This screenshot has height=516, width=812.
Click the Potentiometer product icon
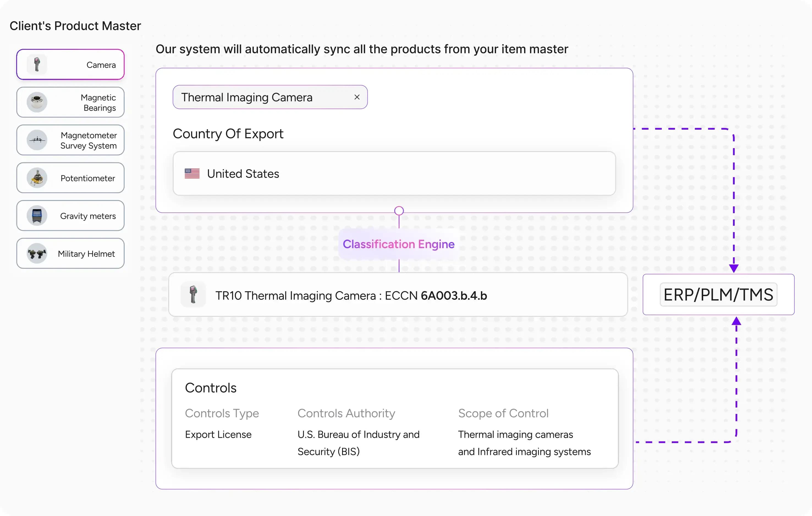[x=37, y=177]
